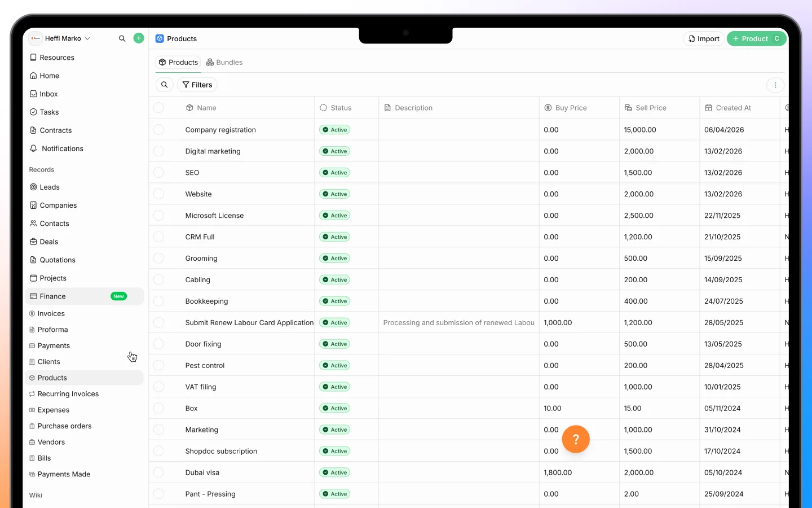This screenshot has height=508, width=812.
Task: Open the Heffl Marko workspace dropdown
Action: (60, 38)
